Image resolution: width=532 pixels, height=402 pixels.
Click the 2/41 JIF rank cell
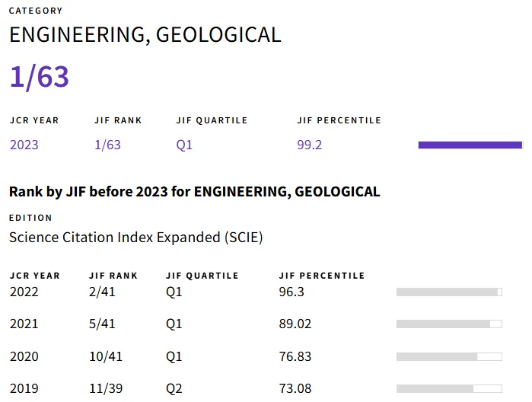click(x=102, y=291)
